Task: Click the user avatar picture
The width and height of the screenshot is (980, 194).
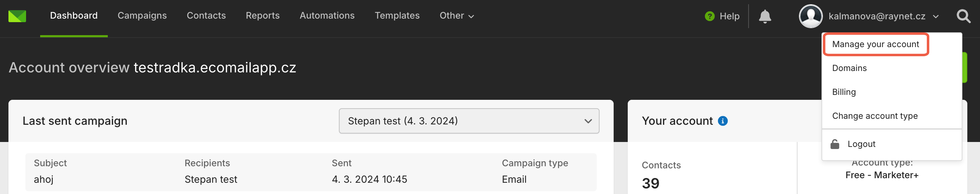Action: click(x=811, y=16)
